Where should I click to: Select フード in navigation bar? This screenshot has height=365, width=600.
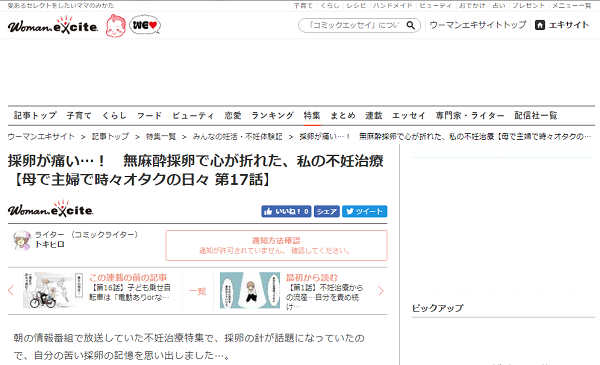coord(149,115)
